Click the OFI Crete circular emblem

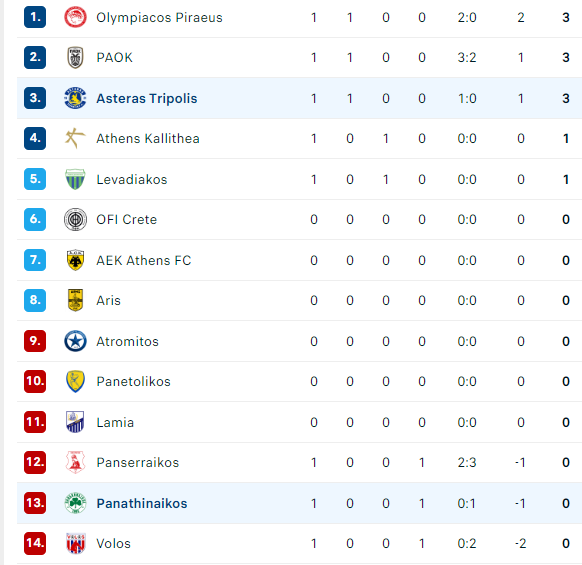[75, 219]
